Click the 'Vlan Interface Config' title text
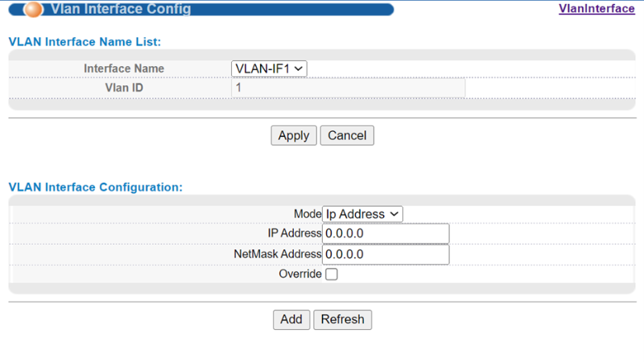 pos(121,10)
